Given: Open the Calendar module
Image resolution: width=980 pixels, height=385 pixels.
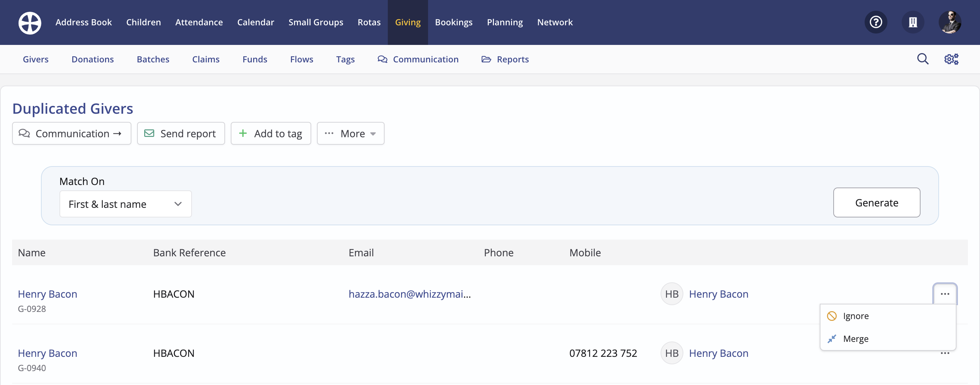Looking at the screenshot, I should (x=255, y=22).
